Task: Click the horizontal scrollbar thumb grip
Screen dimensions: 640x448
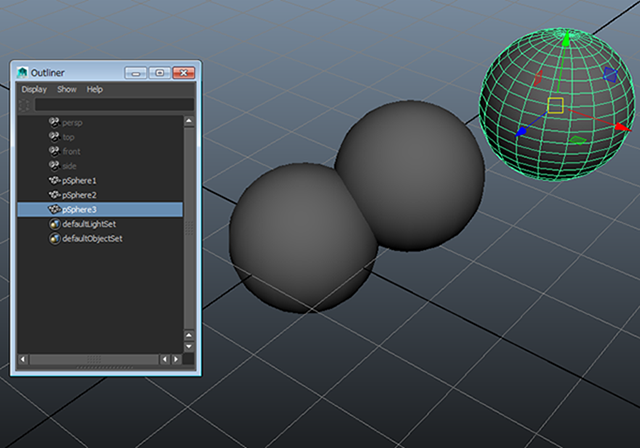Action: pos(94,359)
